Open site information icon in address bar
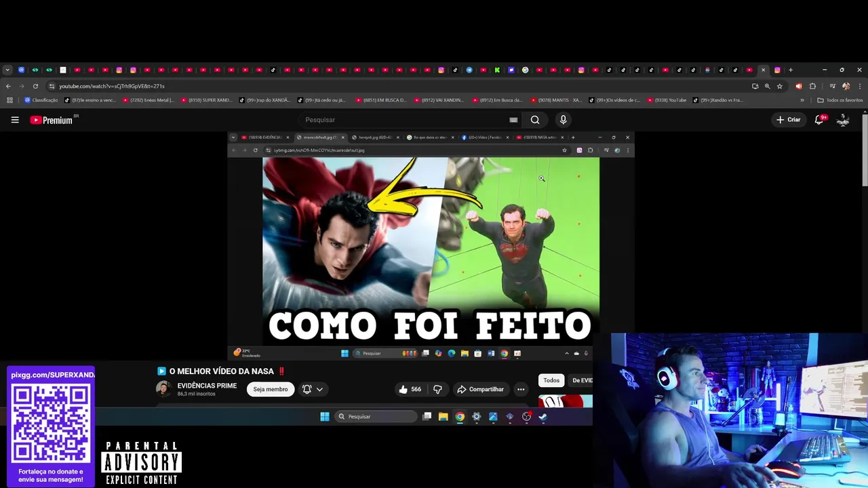The image size is (868, 488). pyautogui.click(x=52, y=86)
